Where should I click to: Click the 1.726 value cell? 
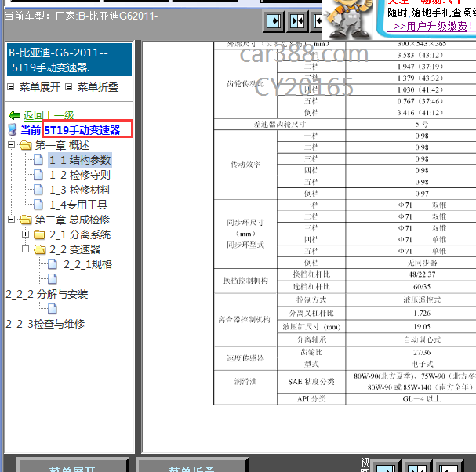pos(422,314)
